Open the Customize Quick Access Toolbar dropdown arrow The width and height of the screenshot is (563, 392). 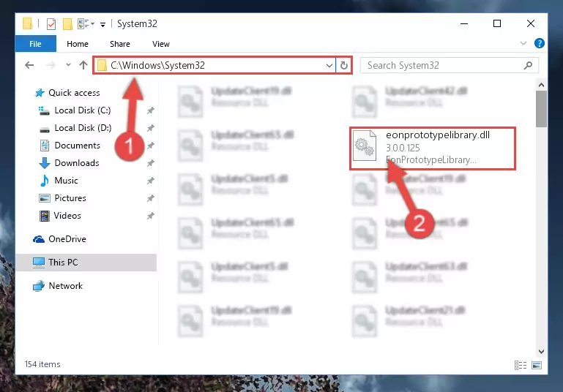(x=102, y=24)
